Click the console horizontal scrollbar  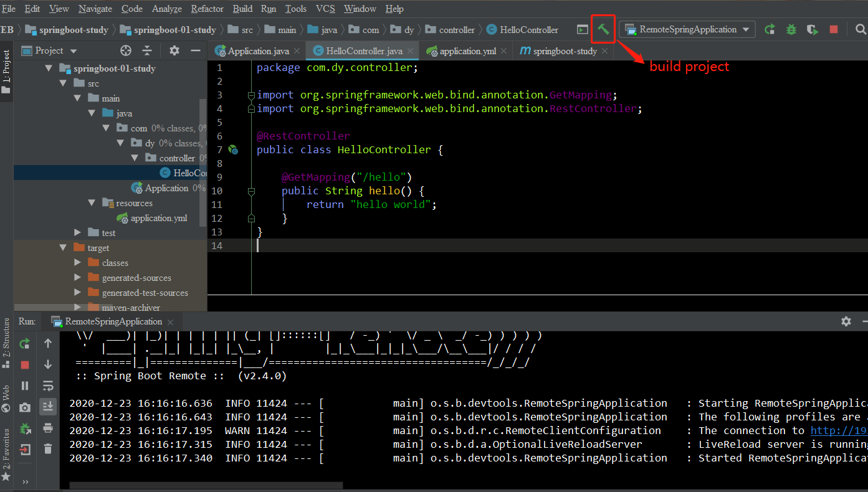[206, 485]
